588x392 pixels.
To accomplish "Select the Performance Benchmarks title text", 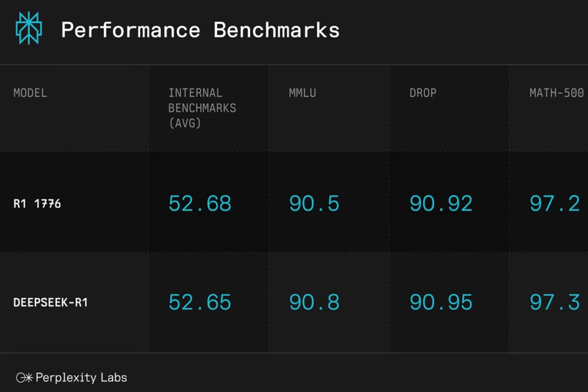I will pyautogui.click(x=200, y=30).
